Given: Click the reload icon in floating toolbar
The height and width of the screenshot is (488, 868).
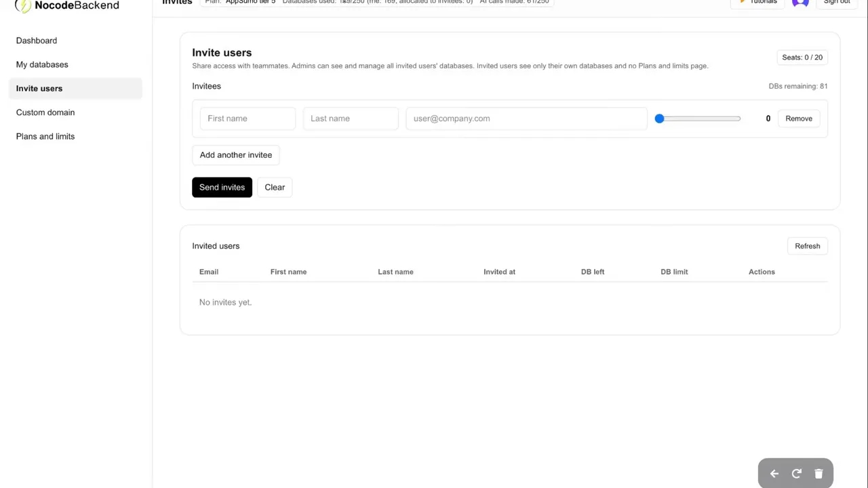Looking at the screenshot, I should pyautogui.click(x=797, y=474).
